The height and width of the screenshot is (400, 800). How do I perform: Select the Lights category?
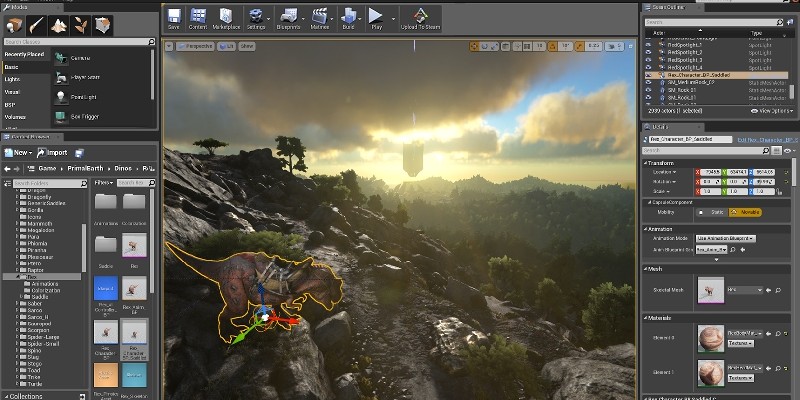click(x=12, y=80)
